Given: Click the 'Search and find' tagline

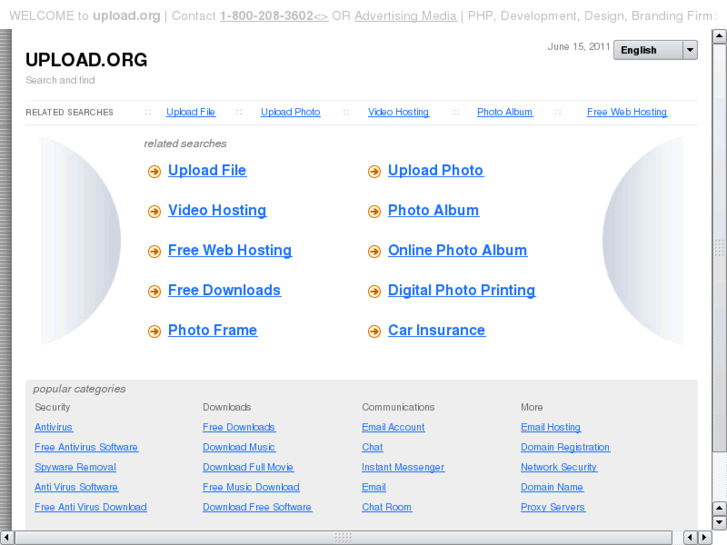Looking at the screenshot, I should click(x=60, y=80).
